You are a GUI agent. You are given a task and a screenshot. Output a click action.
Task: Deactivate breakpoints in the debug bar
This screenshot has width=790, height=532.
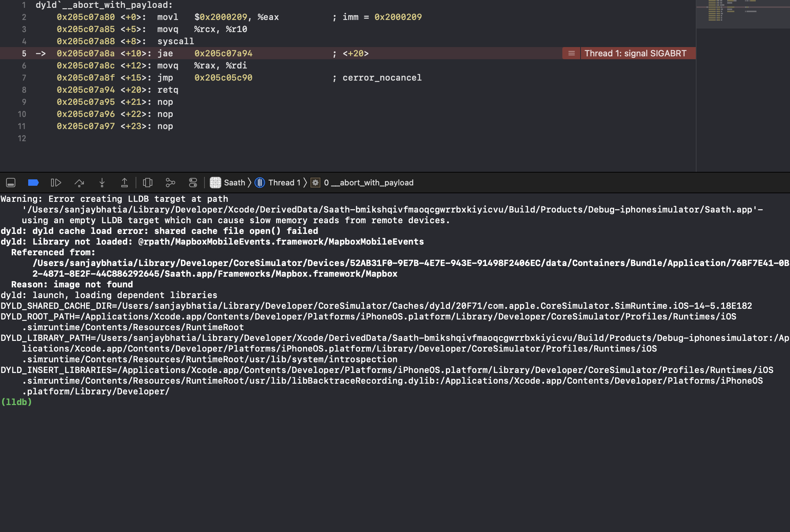(x=33, y=183)
